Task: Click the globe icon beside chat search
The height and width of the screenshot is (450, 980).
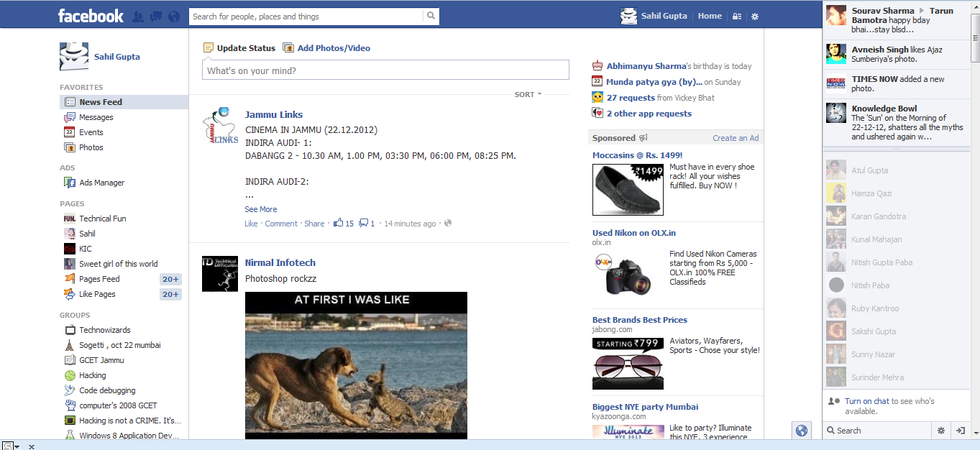Action: [801, 430]
